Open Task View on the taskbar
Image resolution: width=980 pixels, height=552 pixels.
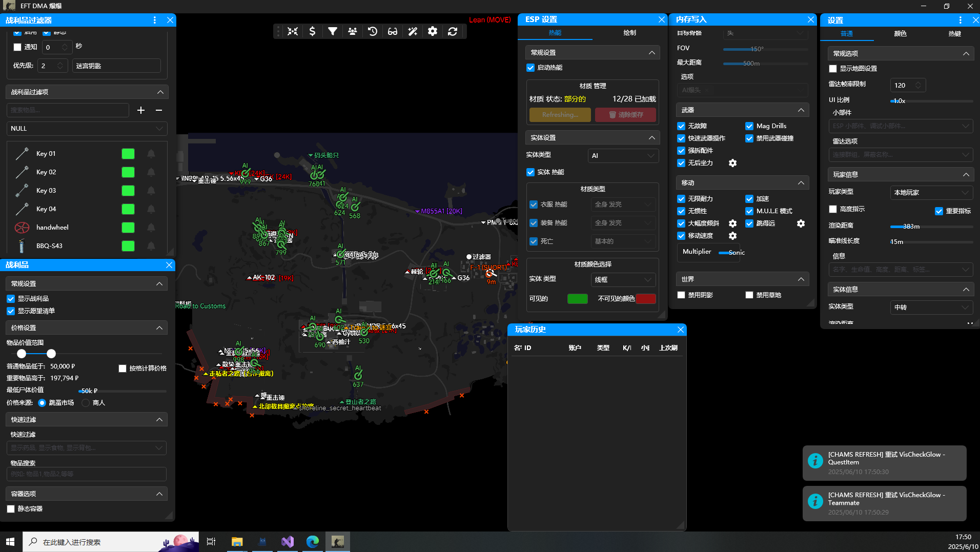[211, 542]
